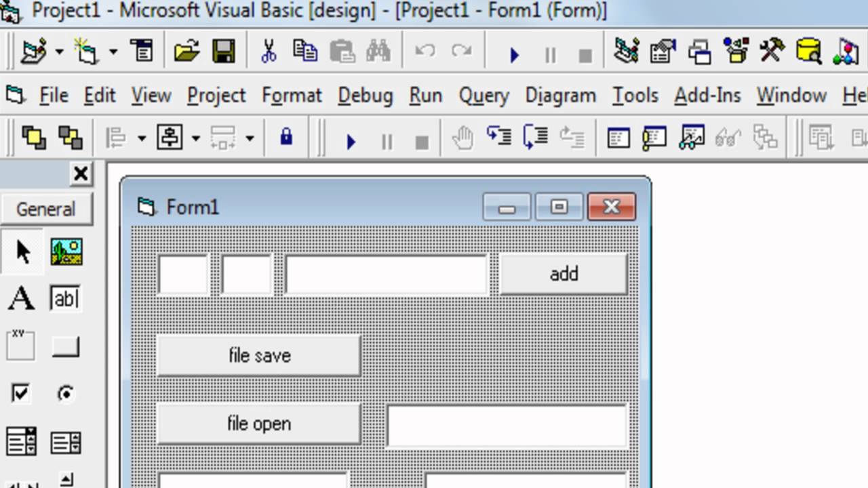Expand the Add Form dropdown arrow
The image size is (868, 488).
pos(113,52)
